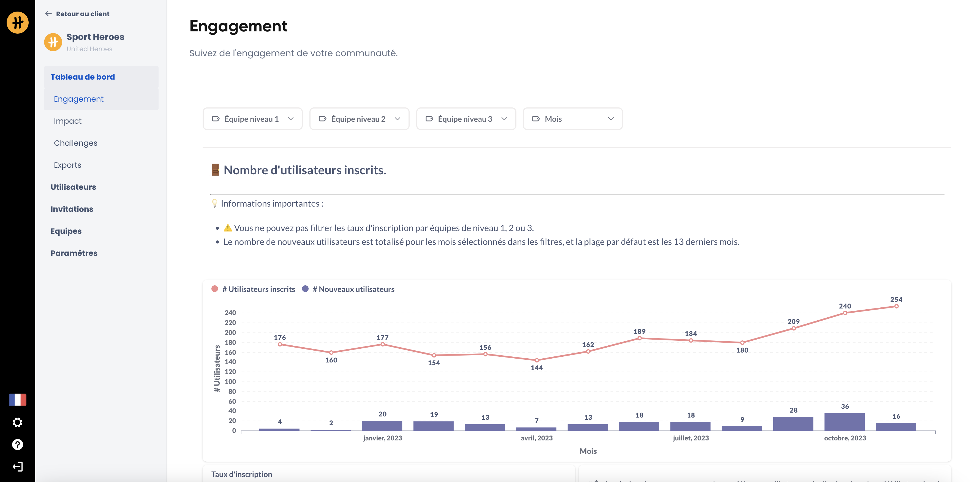Click the help question mark icon
This screenshot has height=482, width=980.
[x=18, y=444]
